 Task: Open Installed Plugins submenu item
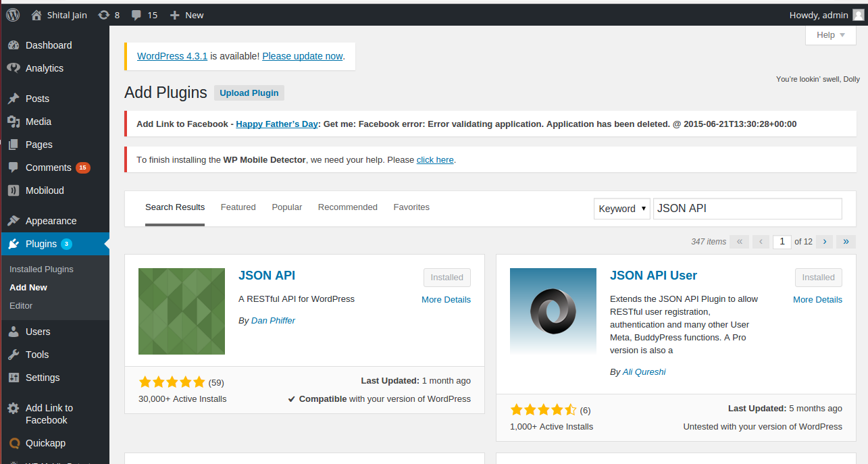[41, 269]
